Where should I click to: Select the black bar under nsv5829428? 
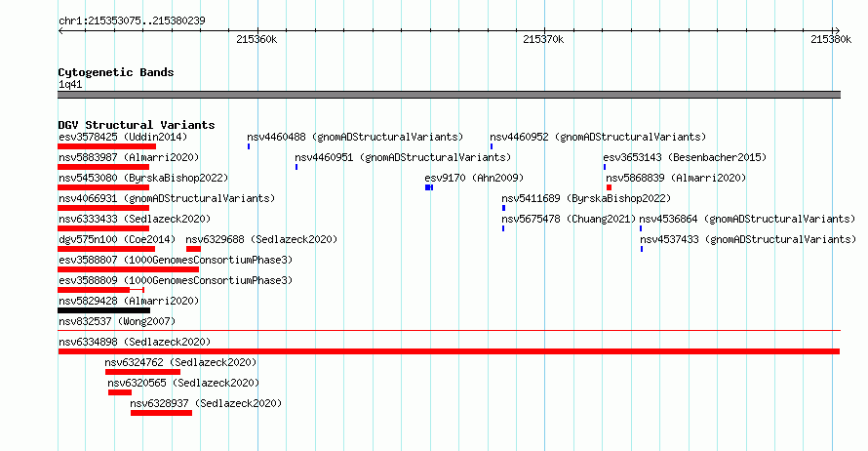click(104, 310)
